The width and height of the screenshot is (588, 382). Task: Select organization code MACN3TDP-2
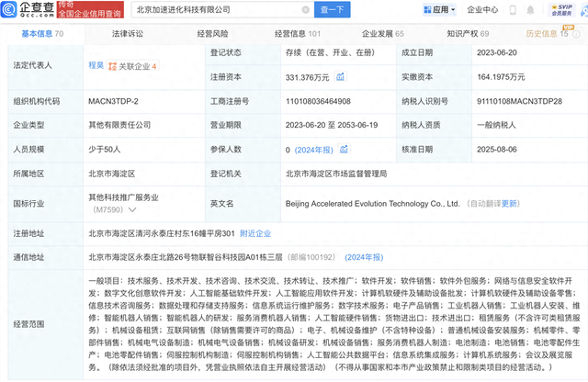[x=113, y=101]
